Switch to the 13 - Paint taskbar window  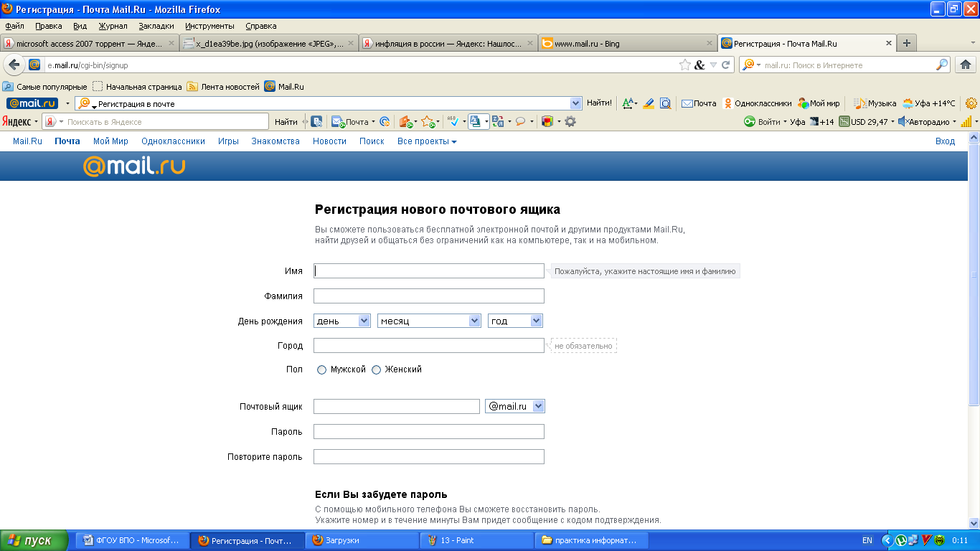477,540
